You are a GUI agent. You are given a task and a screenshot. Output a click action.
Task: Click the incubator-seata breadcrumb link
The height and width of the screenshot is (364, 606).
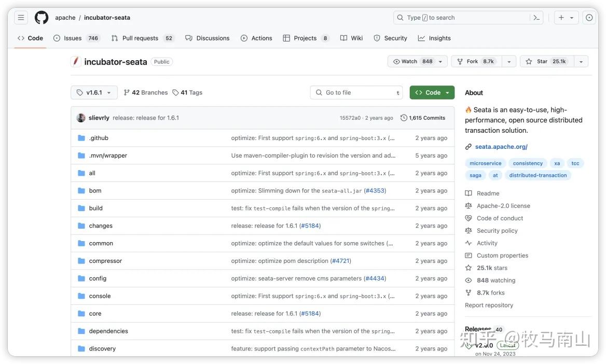click(107, 18)
